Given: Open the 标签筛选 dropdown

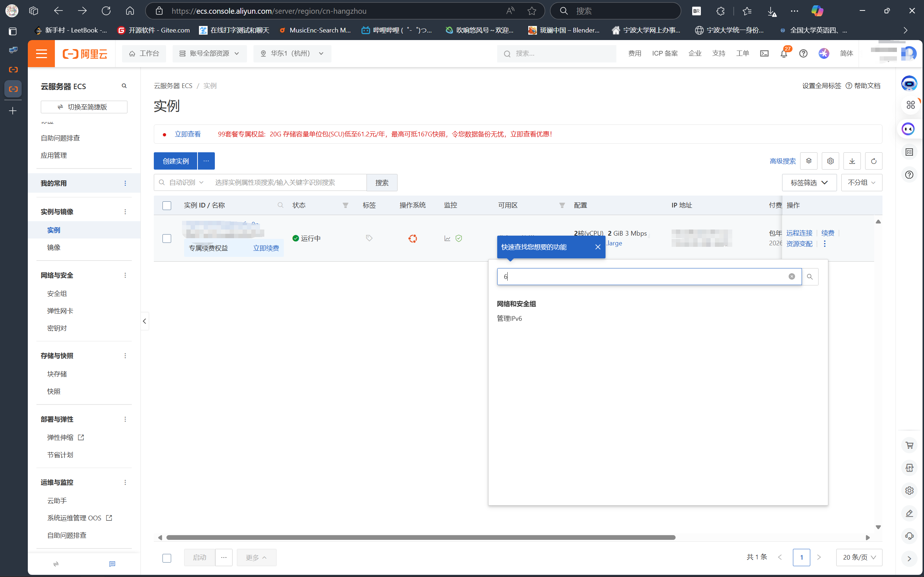Looking at the screenshot, I should 809,183.
